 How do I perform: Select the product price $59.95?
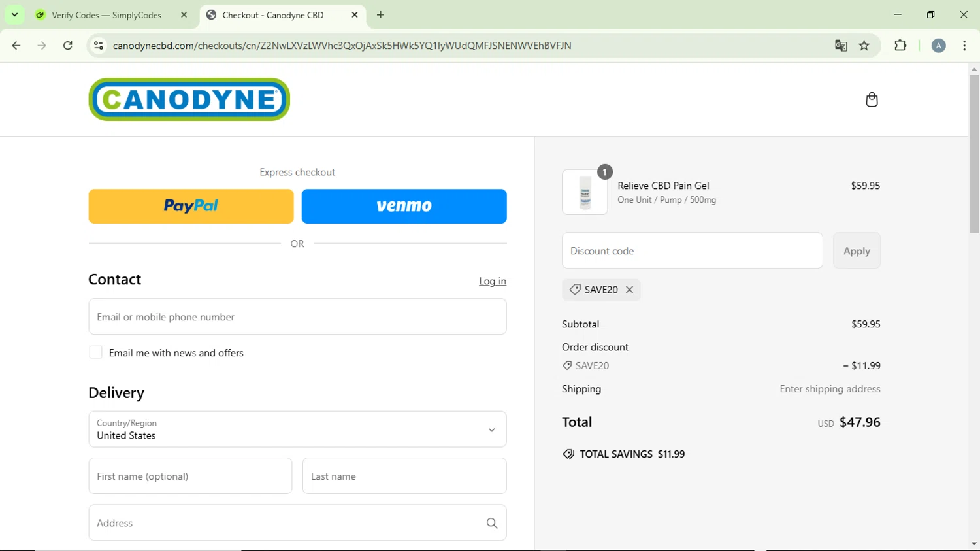click(x=865, y=186)
